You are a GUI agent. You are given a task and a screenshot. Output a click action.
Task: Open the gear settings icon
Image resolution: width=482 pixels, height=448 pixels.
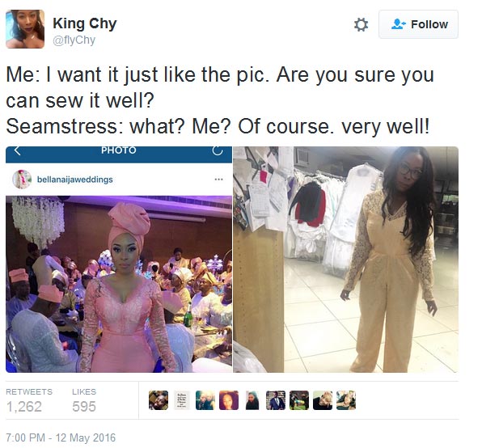(x=361, y=24)
